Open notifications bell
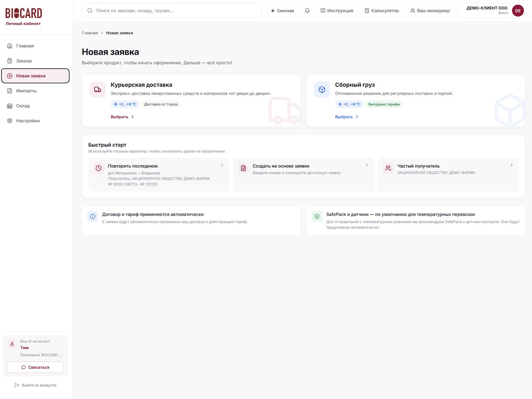The height and width of the screenshot is (399, 532). 307,11
